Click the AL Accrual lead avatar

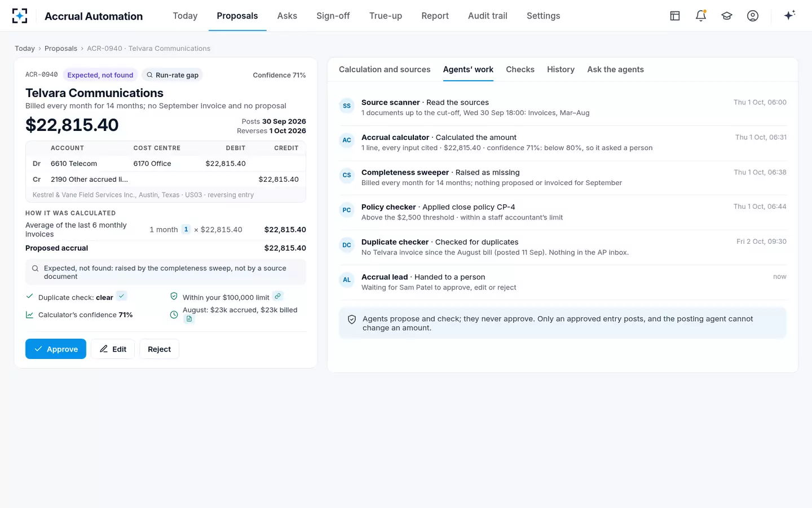point(347,280)
